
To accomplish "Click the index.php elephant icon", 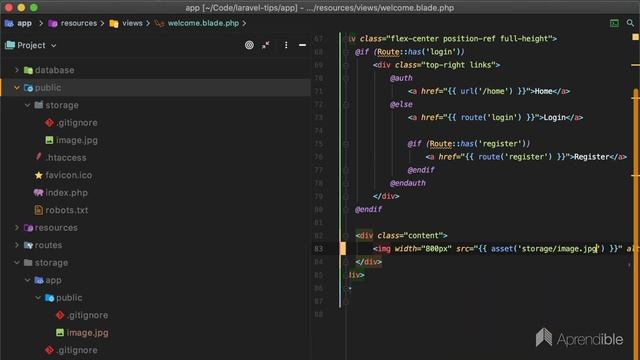I will tap(38, 193).
